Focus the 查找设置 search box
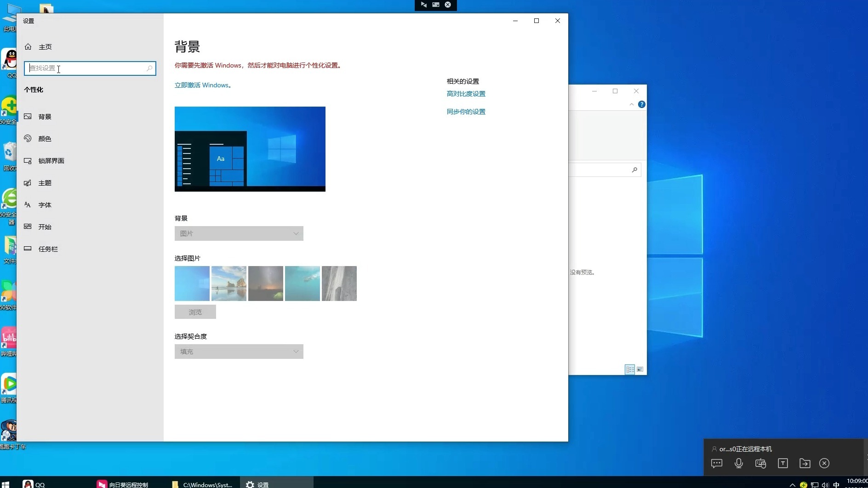Viewport: 868px width, 488px height. coord(90,68)
